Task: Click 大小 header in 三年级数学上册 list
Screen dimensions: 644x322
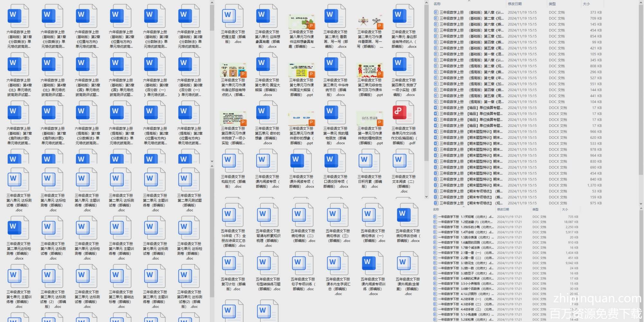Action: [586, 4]
